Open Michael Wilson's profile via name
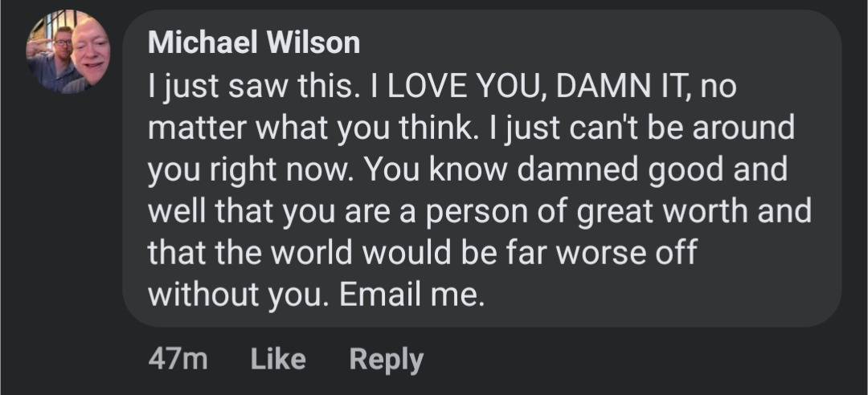Image resolution: width=868 pixels, height=395 pixels. point(254,43)
